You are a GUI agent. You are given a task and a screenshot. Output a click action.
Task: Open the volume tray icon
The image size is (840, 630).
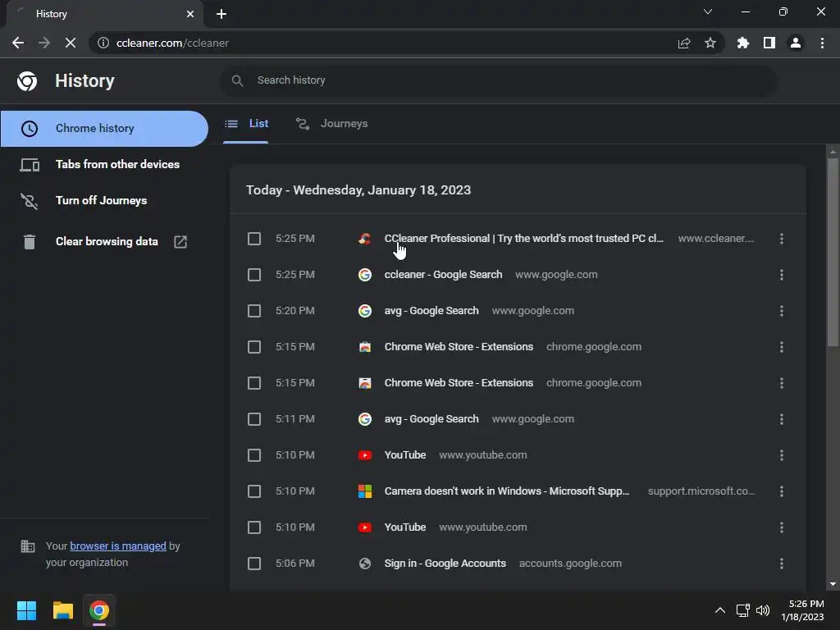[763, 610]
